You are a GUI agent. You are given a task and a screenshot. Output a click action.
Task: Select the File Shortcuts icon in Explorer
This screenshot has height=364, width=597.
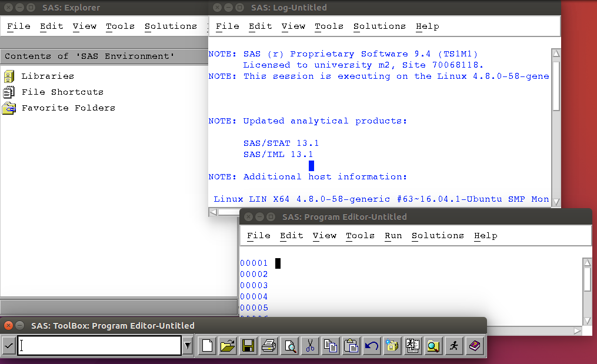pyautogui.click(x=9, y=92)
